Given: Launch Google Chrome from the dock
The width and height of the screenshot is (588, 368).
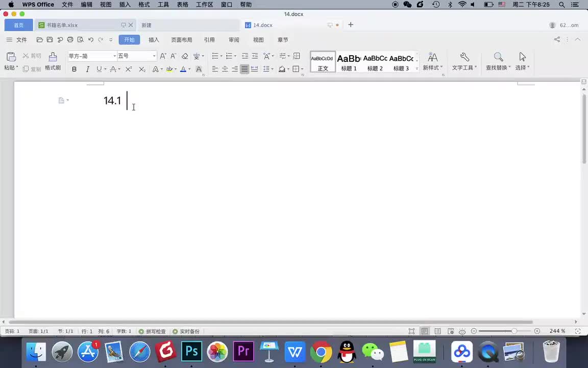Looking at the screenshot, I should [321, 352].
